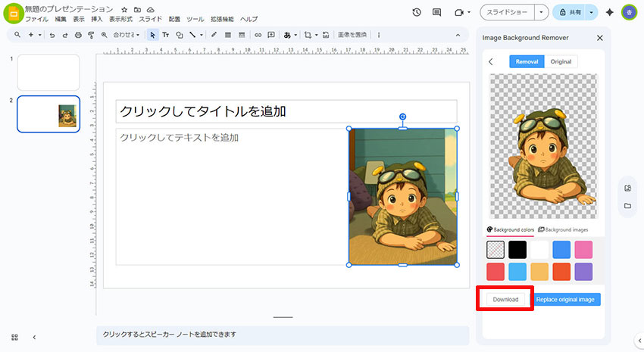Star the presentation title
The image size is (644, 352).
point(124,9)
